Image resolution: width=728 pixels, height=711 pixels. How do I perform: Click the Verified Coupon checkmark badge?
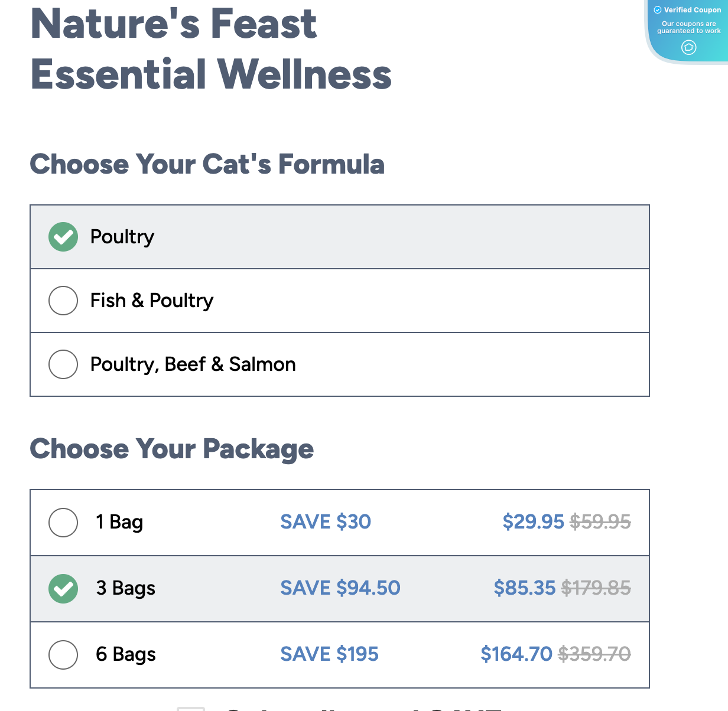(657, 9)
